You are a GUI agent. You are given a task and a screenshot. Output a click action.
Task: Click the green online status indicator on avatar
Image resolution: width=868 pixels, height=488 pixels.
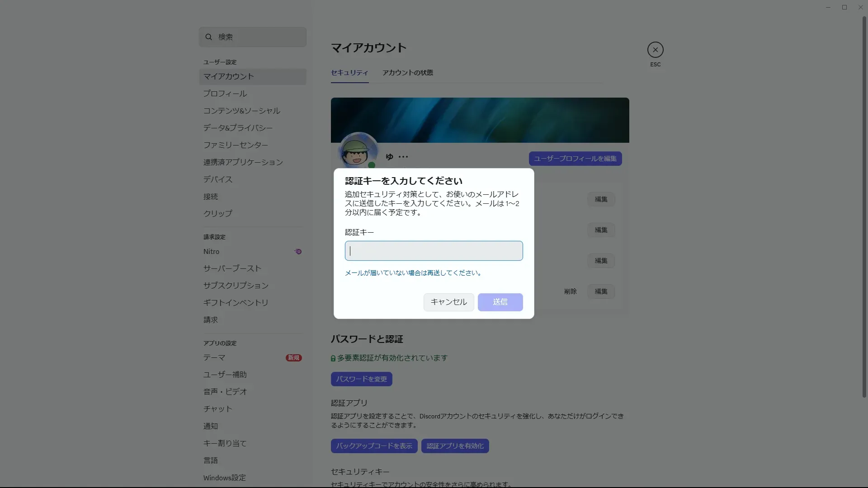372,165
